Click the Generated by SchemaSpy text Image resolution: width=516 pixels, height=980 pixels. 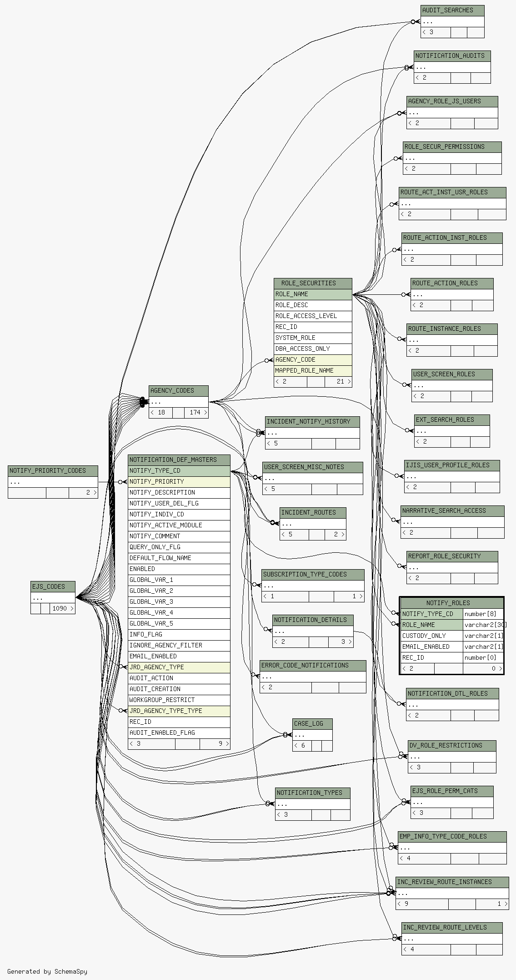pos(47,971)
